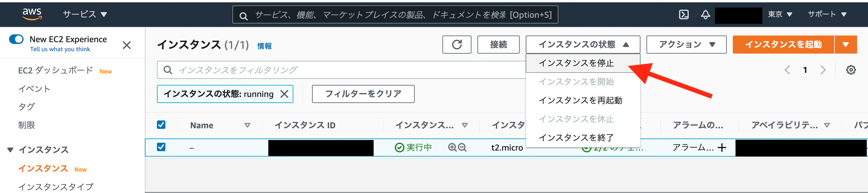
Task: Go to previous page arrow
Action: pyautogui.click(x=787, y=70)
